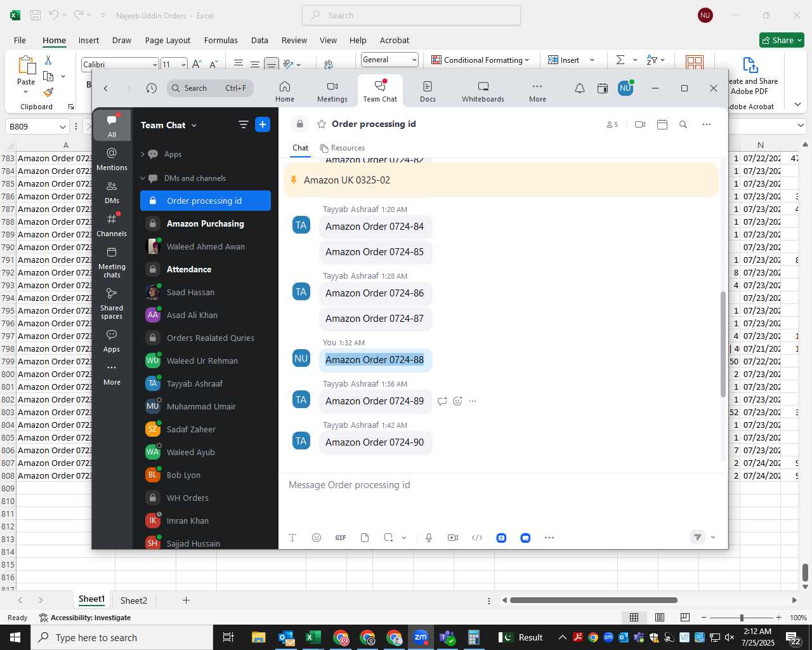Screen dimensions: 812x650
Task: Record audio message with microphone icon
Action: coord(429,538)
